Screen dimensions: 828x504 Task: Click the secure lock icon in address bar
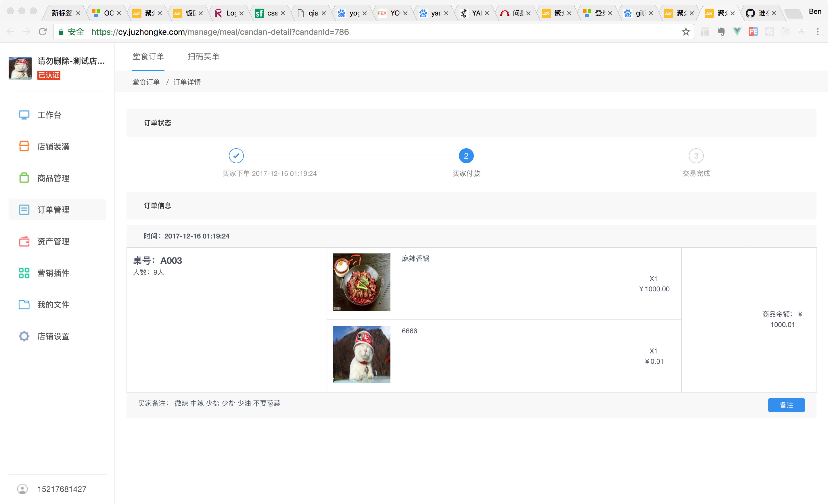point(61,32)
